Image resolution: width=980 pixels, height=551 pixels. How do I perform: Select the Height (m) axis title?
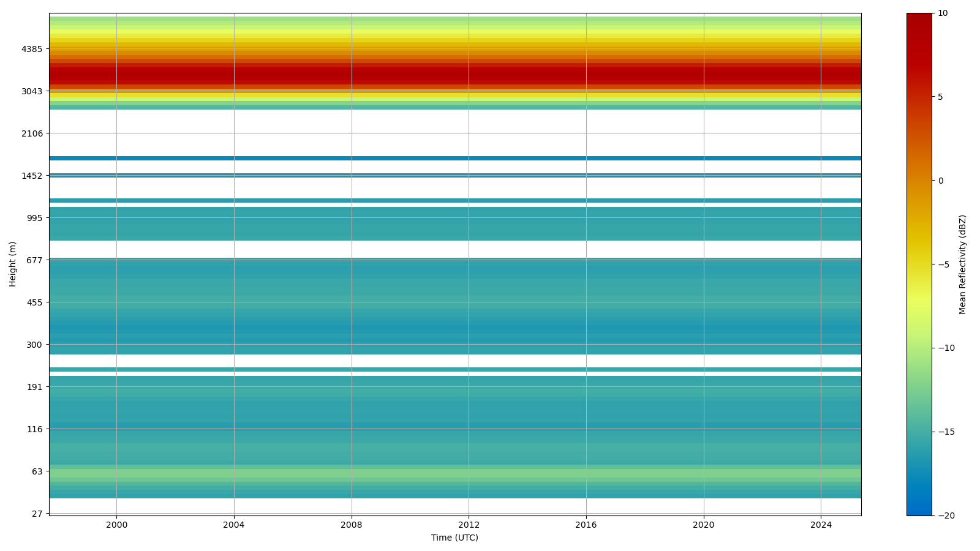point(13,264)
